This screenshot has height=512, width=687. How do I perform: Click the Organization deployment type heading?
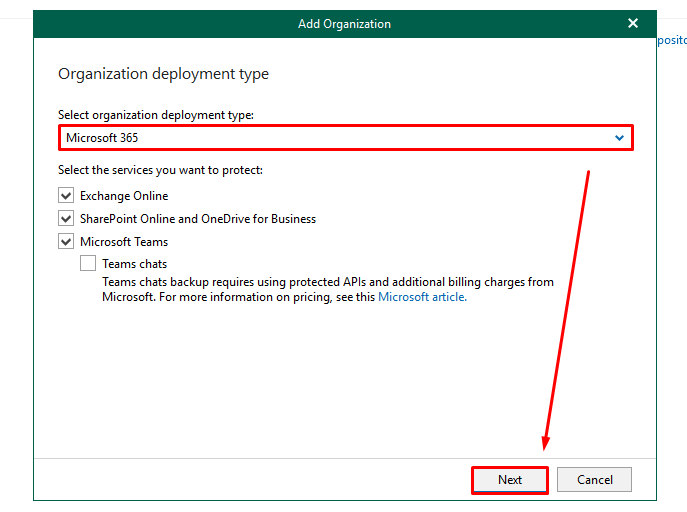[163, 74]
